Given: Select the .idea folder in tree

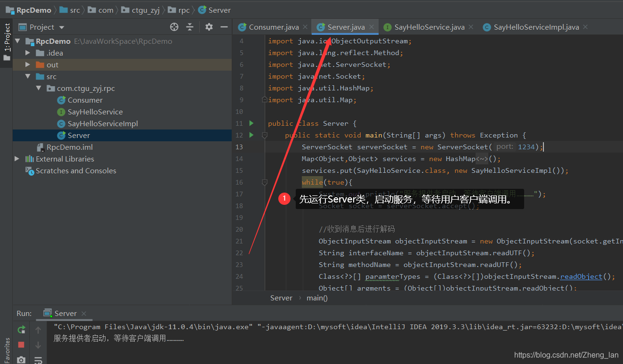Looking at the screenshot, I should click(x=55, y=53).
